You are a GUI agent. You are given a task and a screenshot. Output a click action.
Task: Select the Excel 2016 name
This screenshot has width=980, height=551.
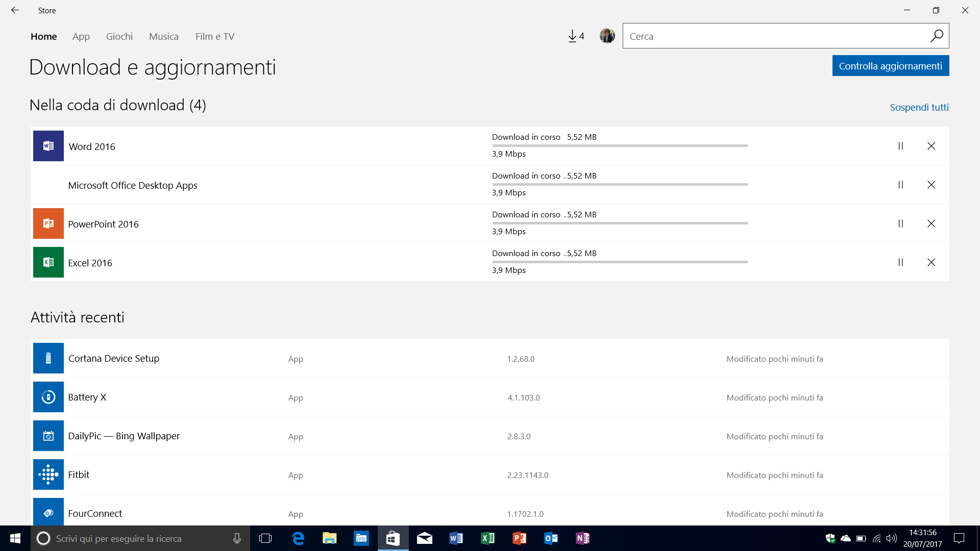pos(90,263)
